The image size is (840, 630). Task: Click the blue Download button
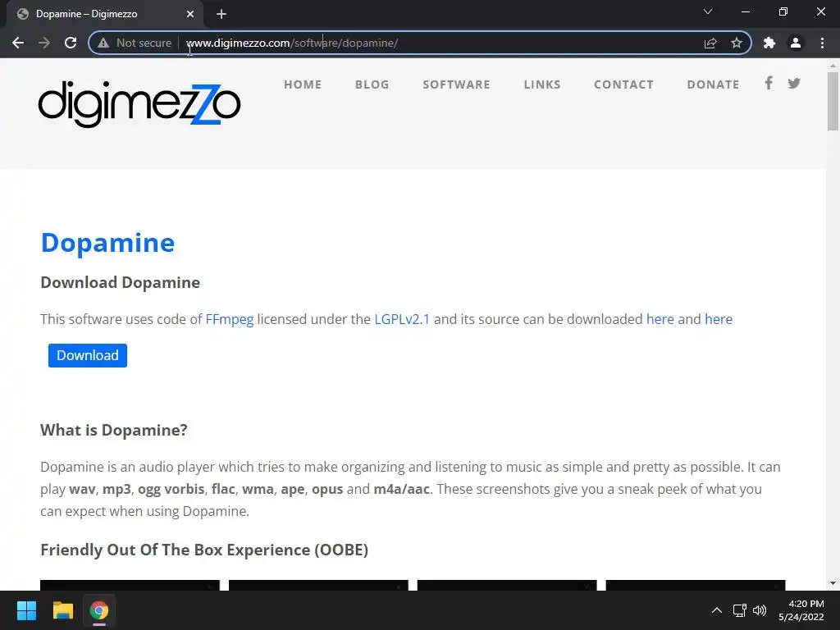(87, 356)
